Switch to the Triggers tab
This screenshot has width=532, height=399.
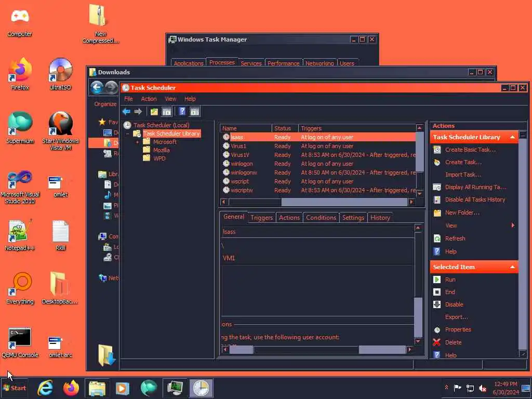click(262, 218)
